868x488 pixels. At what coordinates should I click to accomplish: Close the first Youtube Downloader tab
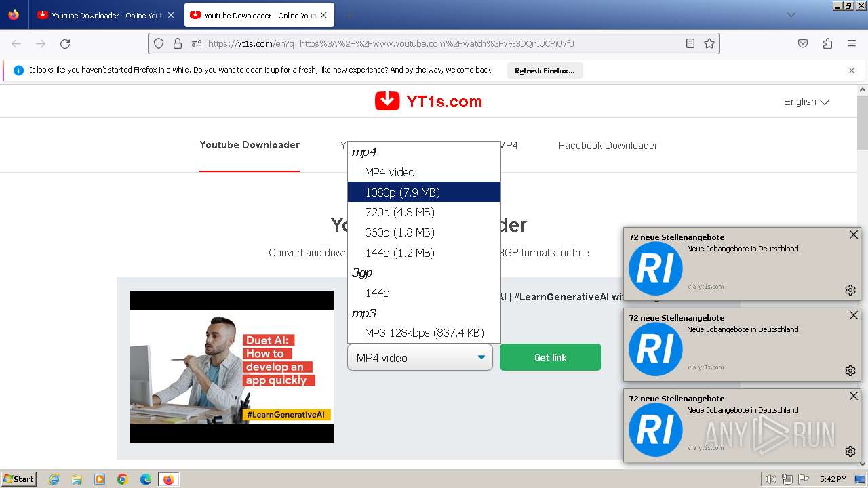[170, 15]
